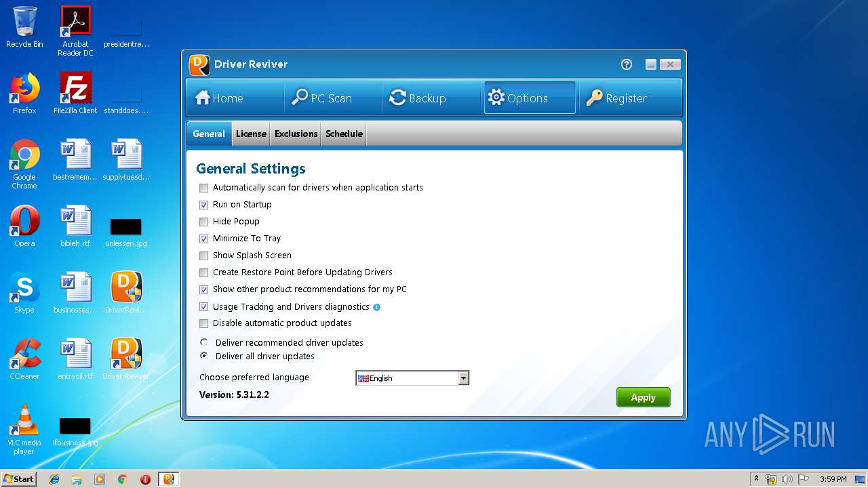The image size is (868, 488).
Task: Launch Chrome from the taskbar
Action: [x=122, y=479]
